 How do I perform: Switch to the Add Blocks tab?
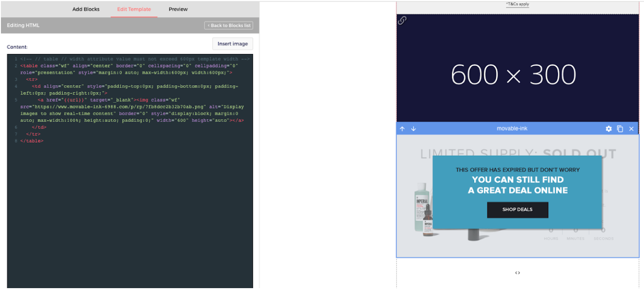86,9
